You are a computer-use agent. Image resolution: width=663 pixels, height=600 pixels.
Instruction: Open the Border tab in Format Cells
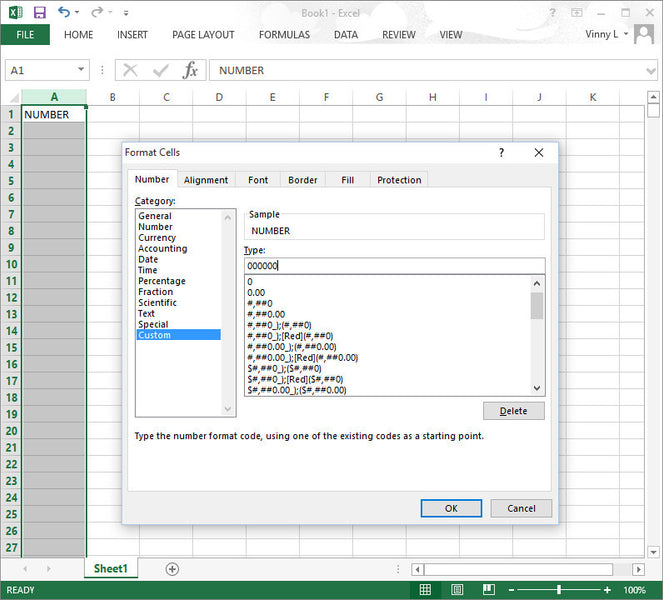pyautogui.click(x=302, y=180)
